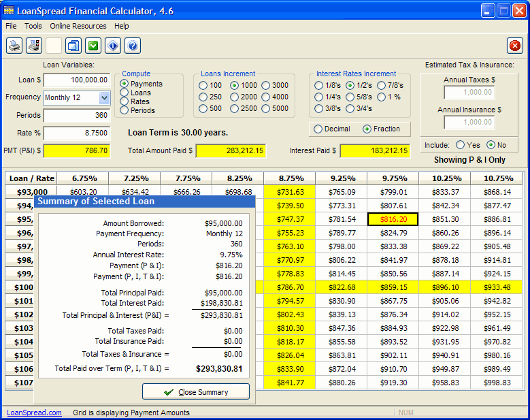Click the blue question mark help icon
The image size is (530, 420).
(133, 46)
